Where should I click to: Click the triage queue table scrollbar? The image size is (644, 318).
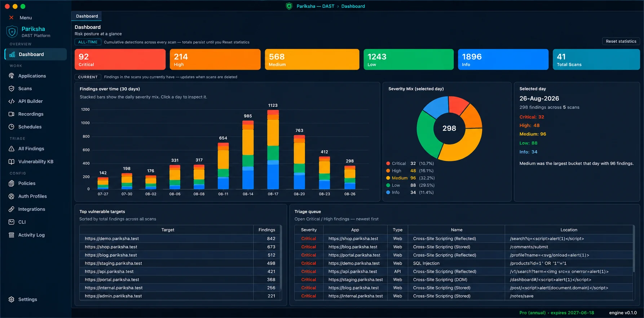coord(634,249)
